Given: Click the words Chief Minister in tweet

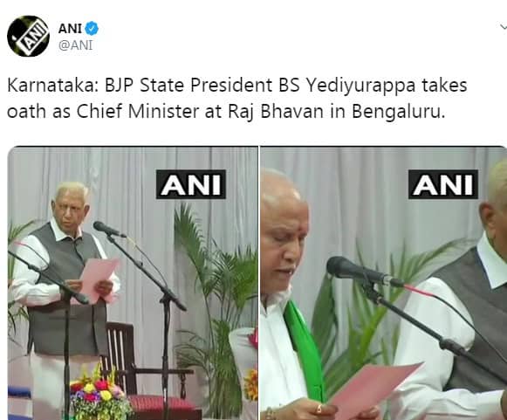Looking at the screenshot, I should (x=138, y=112).
